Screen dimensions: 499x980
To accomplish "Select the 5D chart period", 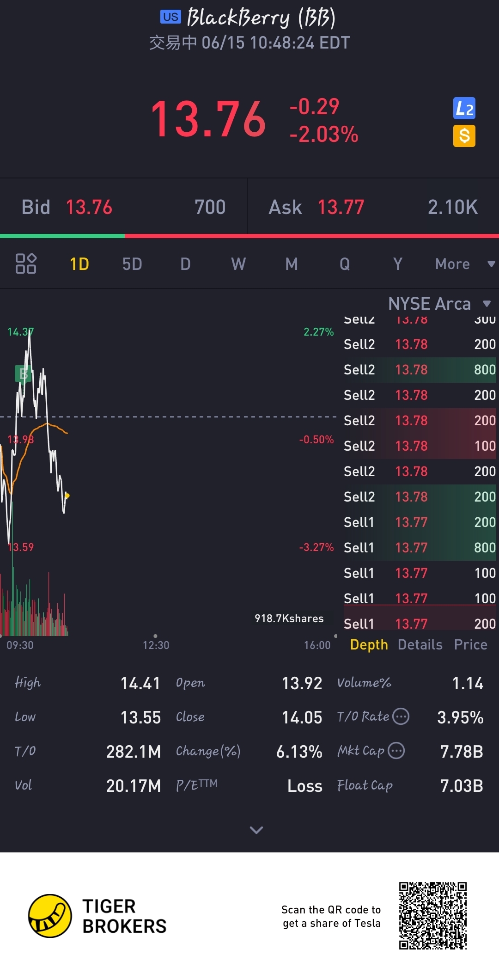I will 132,264.
